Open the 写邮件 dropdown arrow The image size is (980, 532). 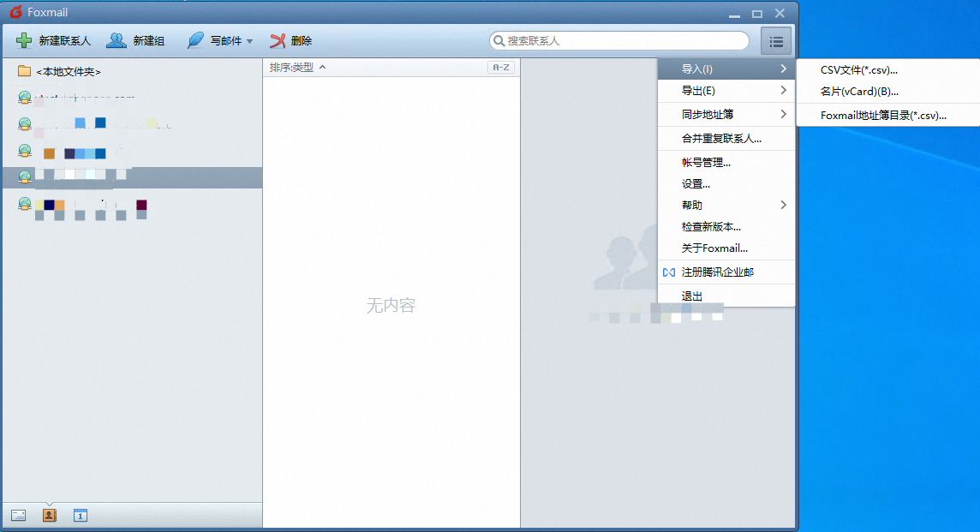point(250,41)
